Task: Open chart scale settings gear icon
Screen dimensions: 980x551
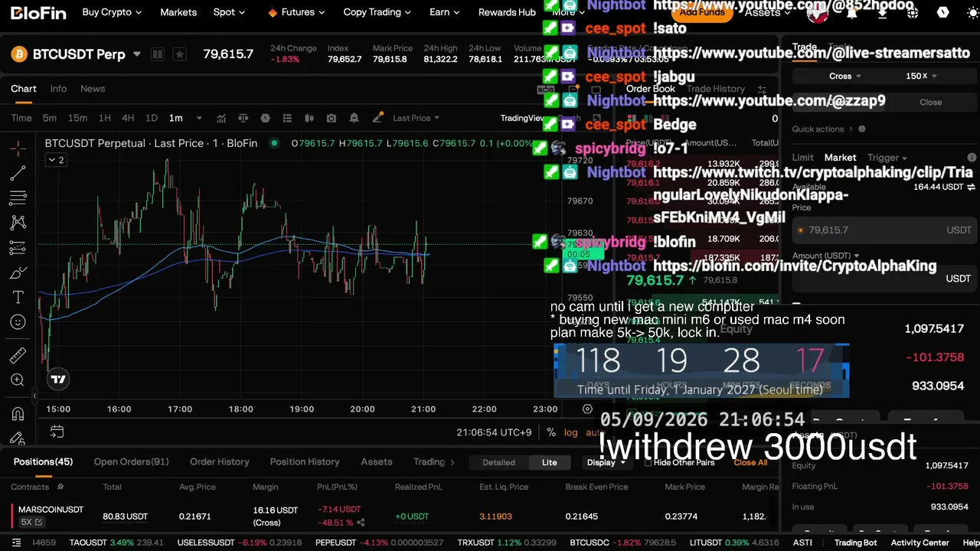Action: pos(587,409)
